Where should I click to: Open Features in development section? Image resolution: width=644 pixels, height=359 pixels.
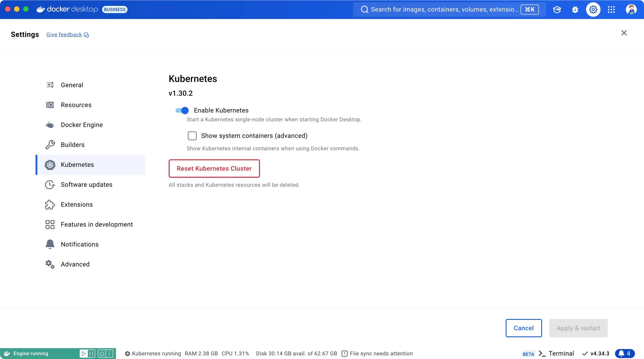(91, 224)
